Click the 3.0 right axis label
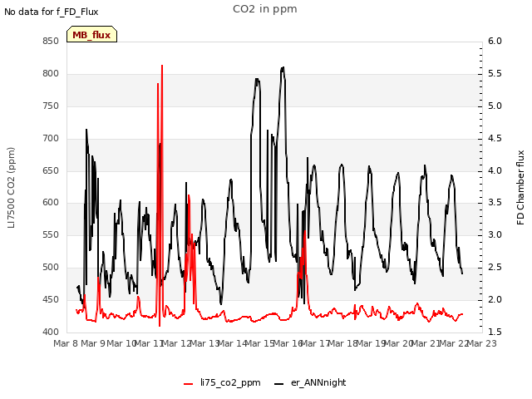The width and height of the screenshot is (532, 399). [x=495, y=234]
